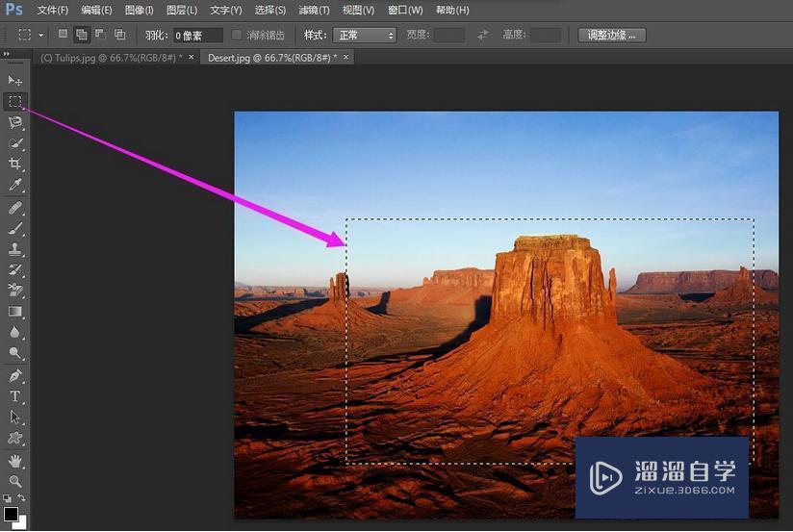Choose Add to Selection mode
This screenshot has width=793, height=532.
point(82,35)
